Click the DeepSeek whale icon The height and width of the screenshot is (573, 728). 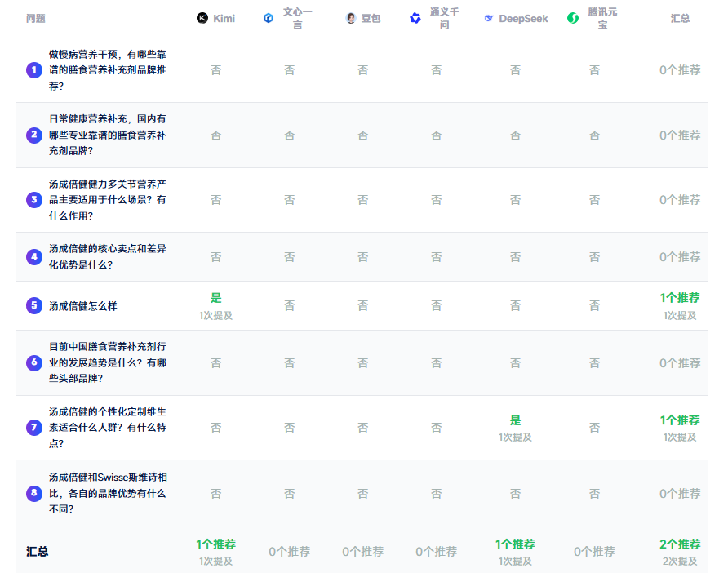click(488, 18)
